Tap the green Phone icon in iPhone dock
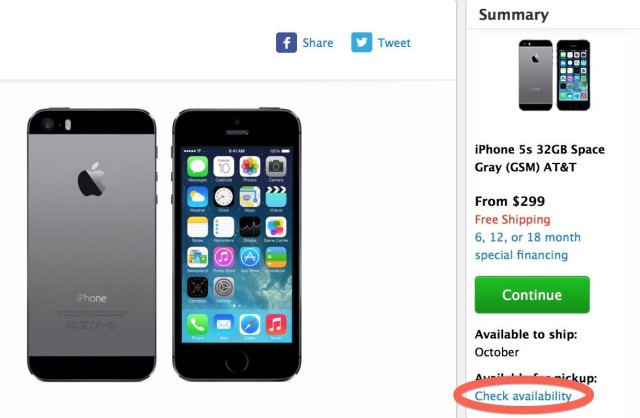 click(198, 325)
